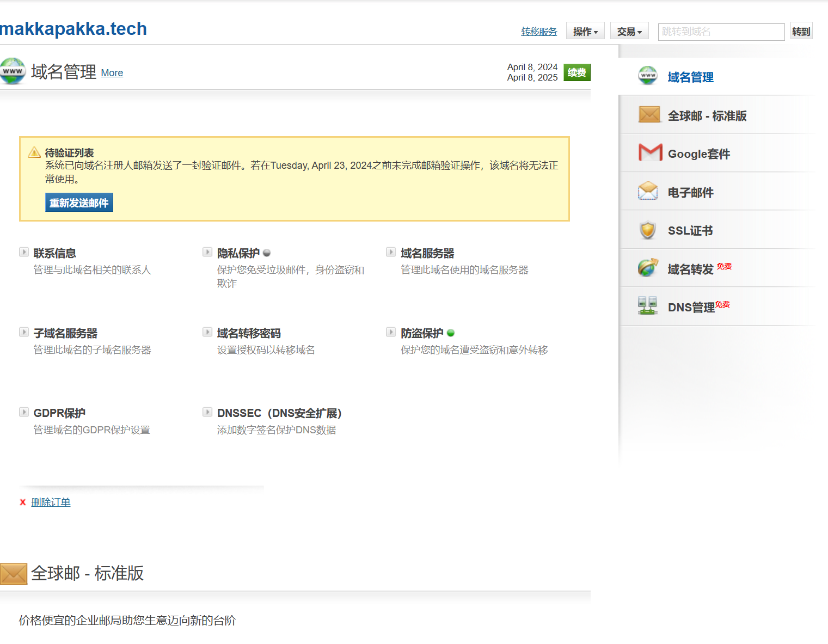Toggle the 隐私保护 gray status indicator
This screenshot has height=644, width=828.
(x=267, y=253)
